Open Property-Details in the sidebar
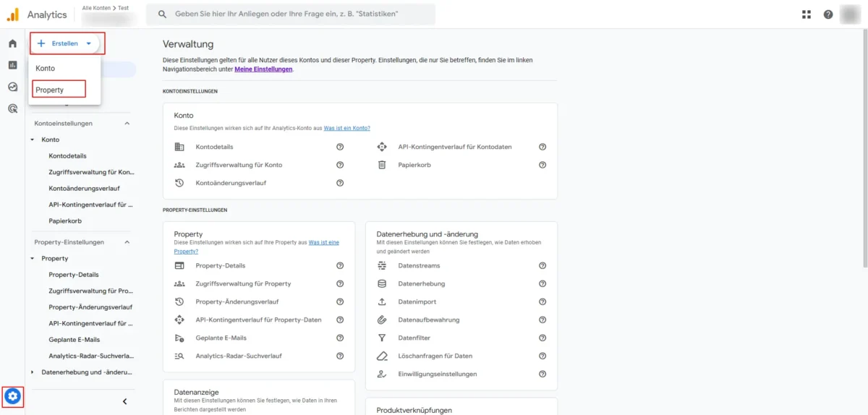Image resolution: width=868 pixels, height=415 pixels. click(74, 275)
